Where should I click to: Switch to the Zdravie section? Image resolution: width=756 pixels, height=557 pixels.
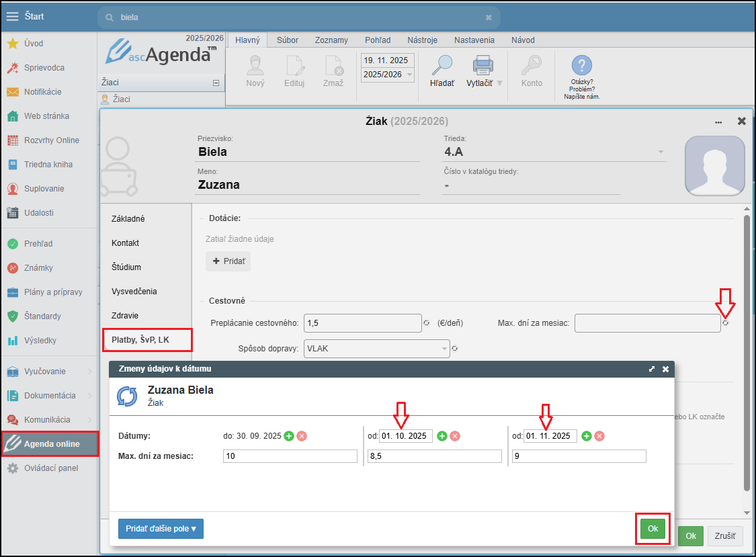click(x=125, y=316)
